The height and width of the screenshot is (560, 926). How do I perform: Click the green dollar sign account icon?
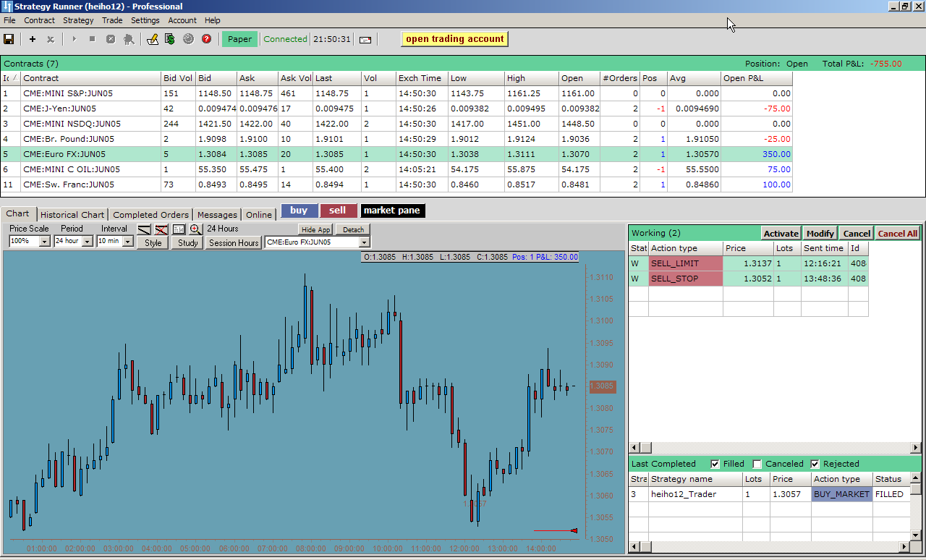tap(170, 39)
